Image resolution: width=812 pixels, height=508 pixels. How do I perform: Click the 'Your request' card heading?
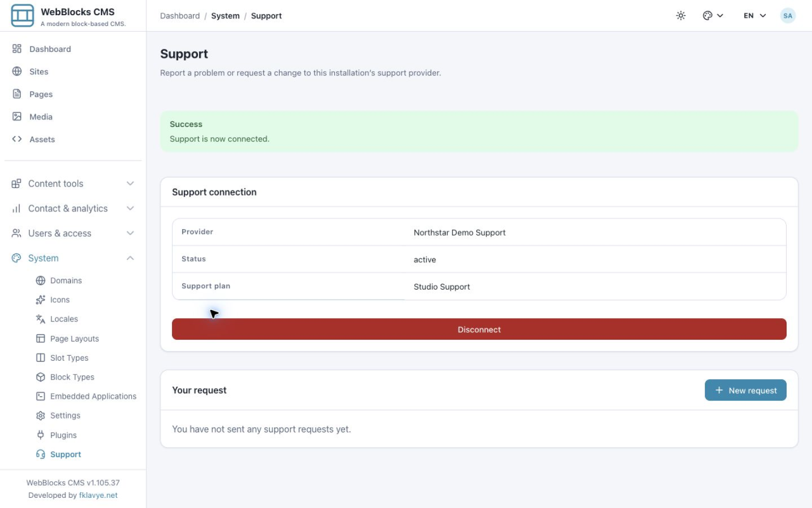tap(199, 390)
